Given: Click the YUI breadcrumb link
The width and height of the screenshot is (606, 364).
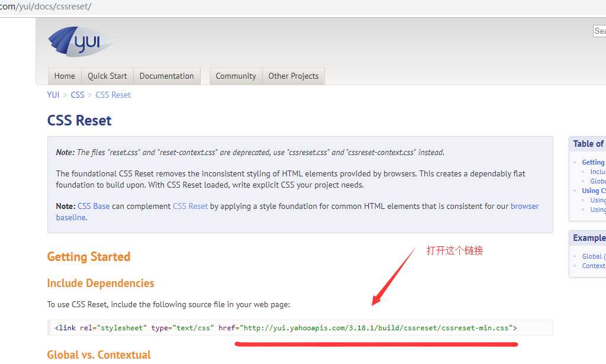Looking at the screenshot, I should coord(53,95).
